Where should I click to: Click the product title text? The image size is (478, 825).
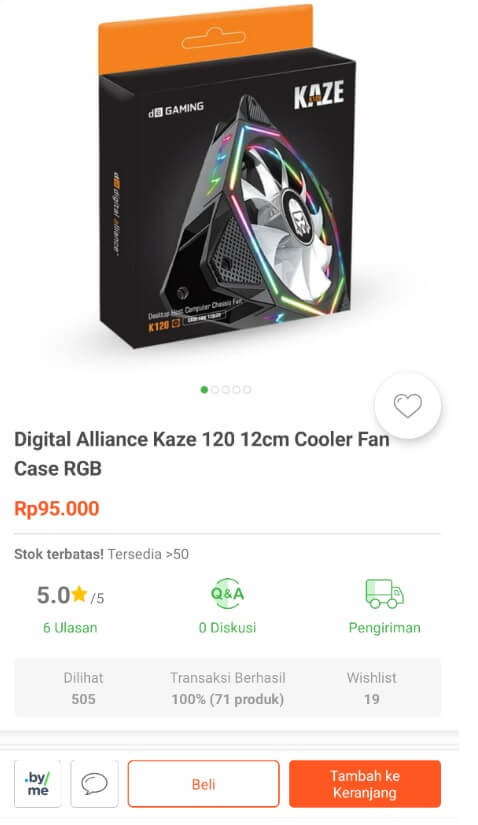(x=202, y=454)
